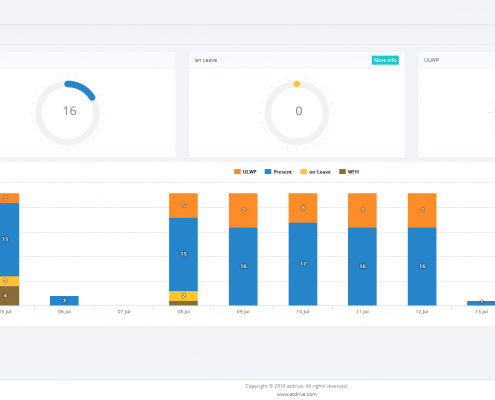The width and height of the screenshot is (495, 400).
Task: Click the "09 Jul" axis label
Action: 243,312
